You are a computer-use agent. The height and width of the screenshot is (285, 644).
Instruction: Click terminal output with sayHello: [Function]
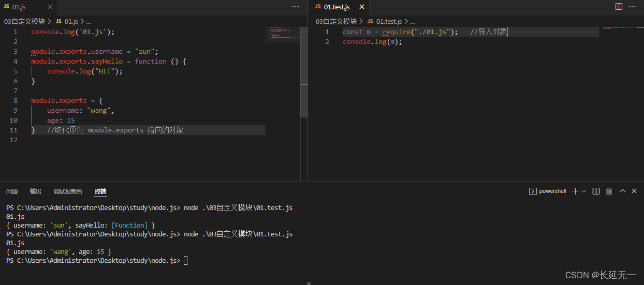[x=80, y=226]
